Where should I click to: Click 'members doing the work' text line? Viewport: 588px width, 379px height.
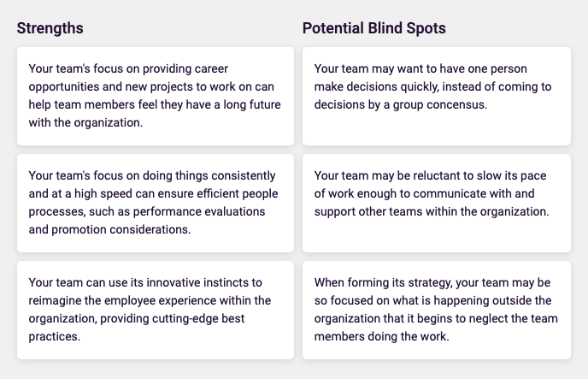point(381,336)
